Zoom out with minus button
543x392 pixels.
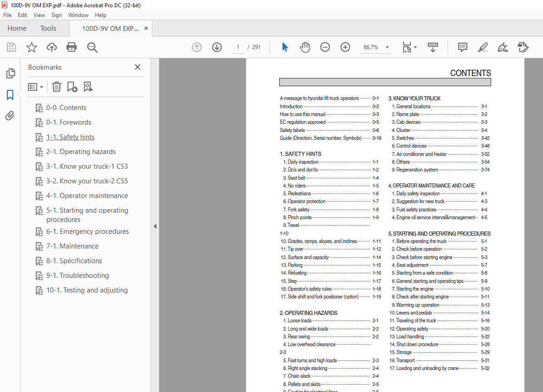coord(325,47)
